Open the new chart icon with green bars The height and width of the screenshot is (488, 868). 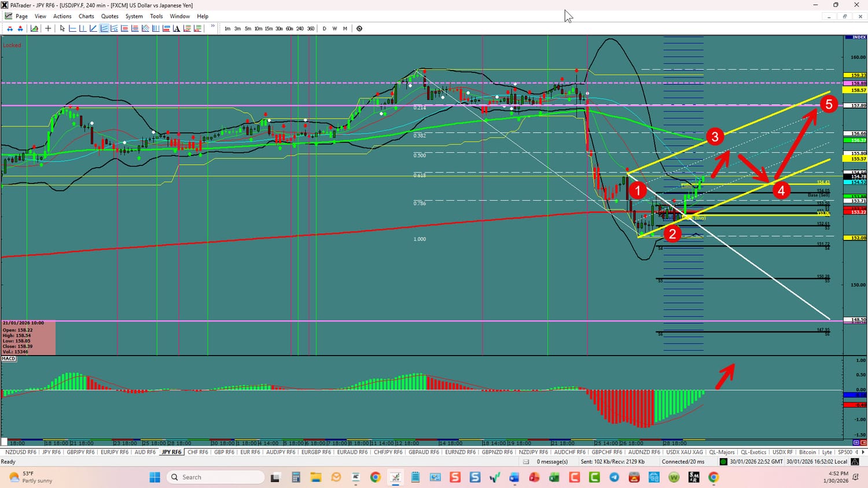[x=35, y=28]
